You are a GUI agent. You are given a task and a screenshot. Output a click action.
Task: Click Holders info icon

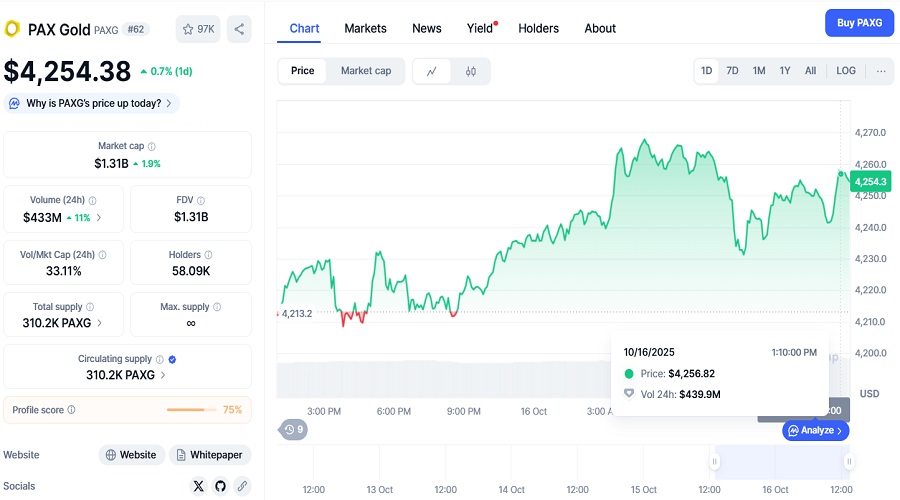coord(208,255)
